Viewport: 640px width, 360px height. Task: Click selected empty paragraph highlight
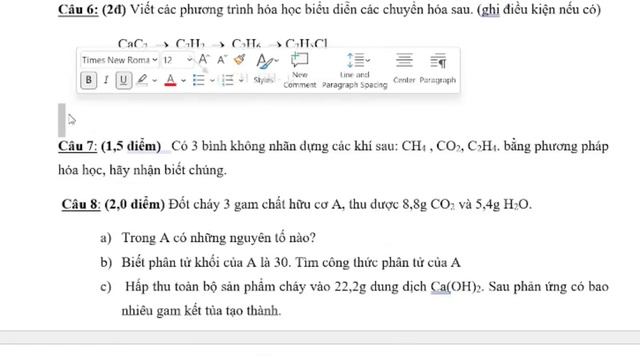62,120
